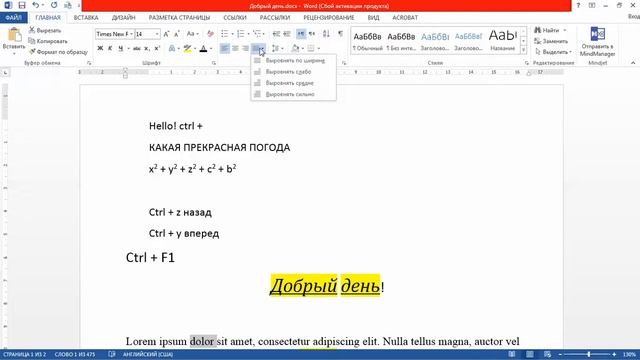
Task: Decrease font size with the smaller A icon
Action: coord(177,34)
